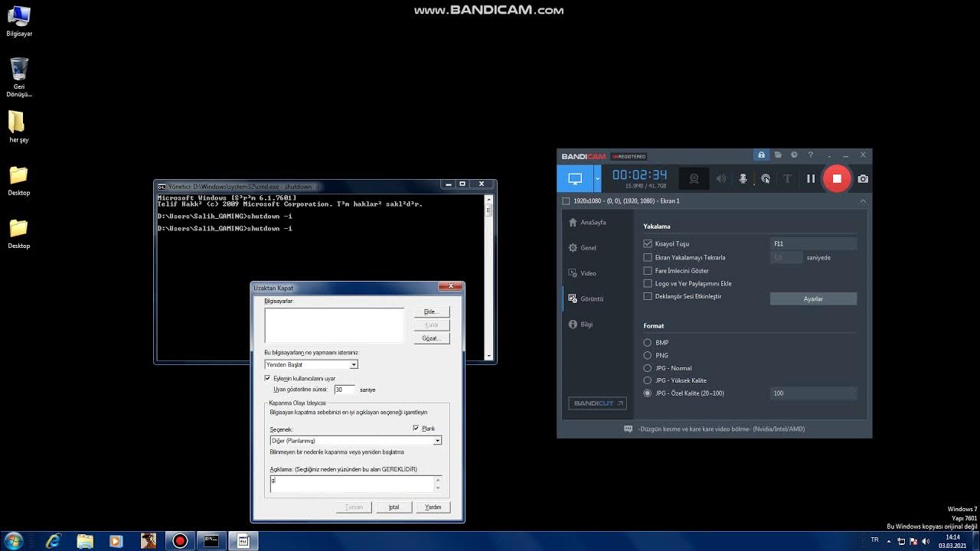The height and width of the screenshot is (551, 980).
Task: Click the Yardım button
Action: (x=433, y=507)
